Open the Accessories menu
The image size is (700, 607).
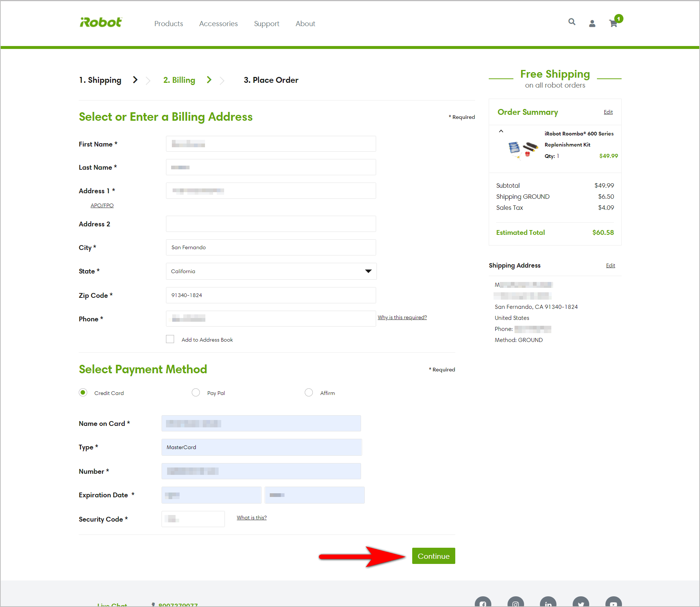coord(219,24)
